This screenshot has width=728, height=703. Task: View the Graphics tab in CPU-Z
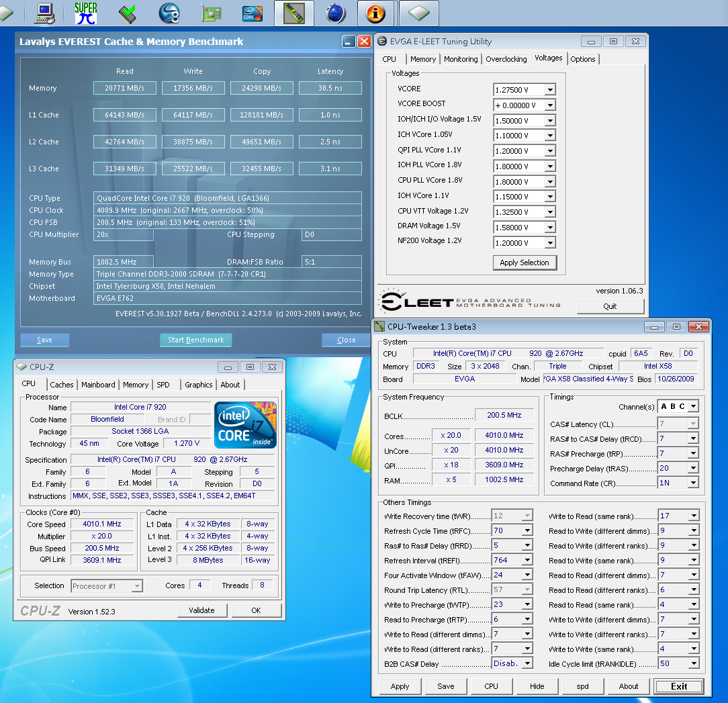pyautogui.click(x=198, y=385)
